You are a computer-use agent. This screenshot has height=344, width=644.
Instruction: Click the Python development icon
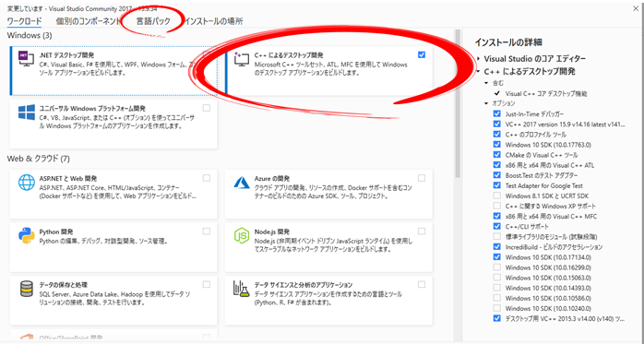[27, 235]
